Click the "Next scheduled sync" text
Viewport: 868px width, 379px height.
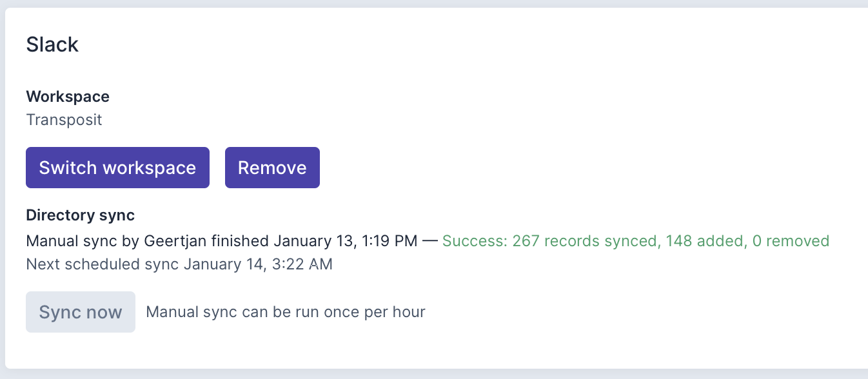click(x=102, y=264)
